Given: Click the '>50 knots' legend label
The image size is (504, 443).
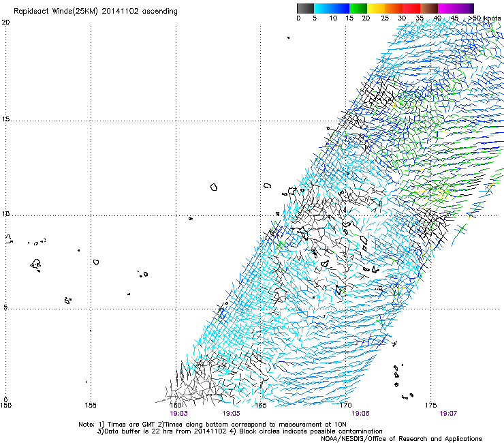Looking at the screenshot, I should pos(484,18).
